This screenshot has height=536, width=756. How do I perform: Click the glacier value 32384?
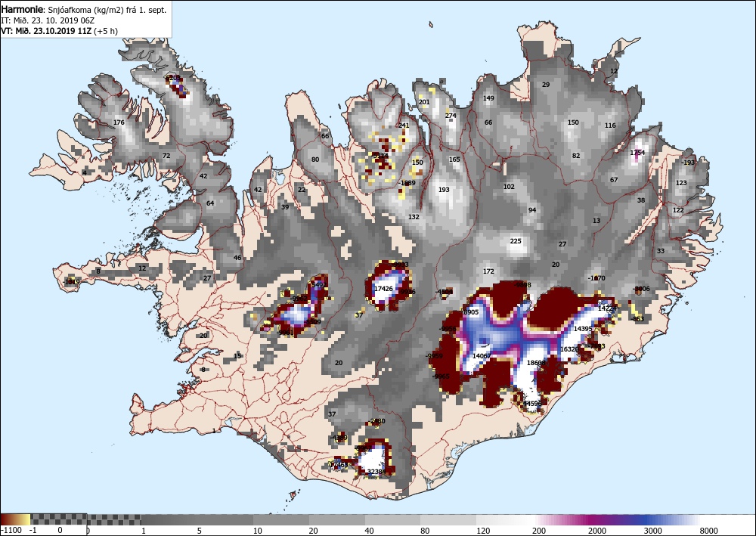pyautogui.click(x=376, y=472)
